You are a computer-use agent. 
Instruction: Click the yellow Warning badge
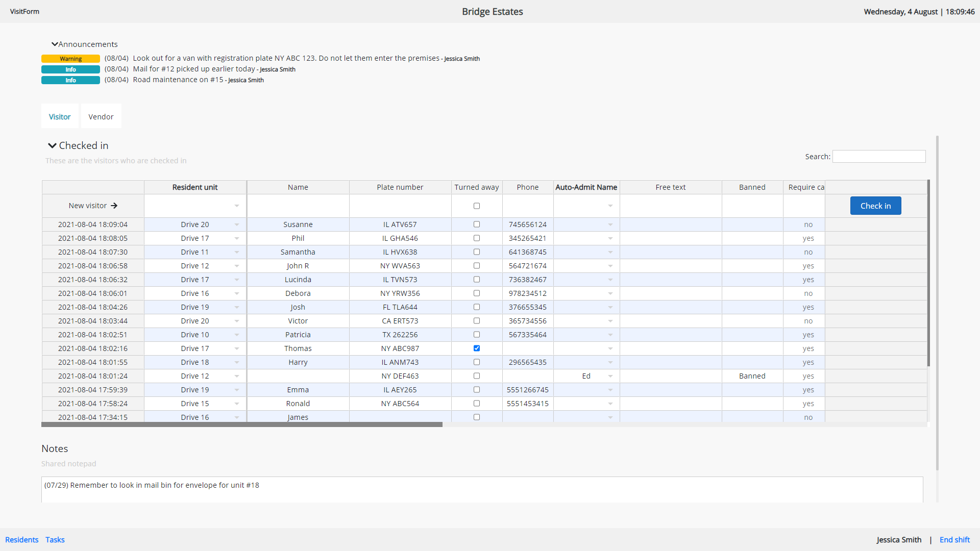pos(70,59)
